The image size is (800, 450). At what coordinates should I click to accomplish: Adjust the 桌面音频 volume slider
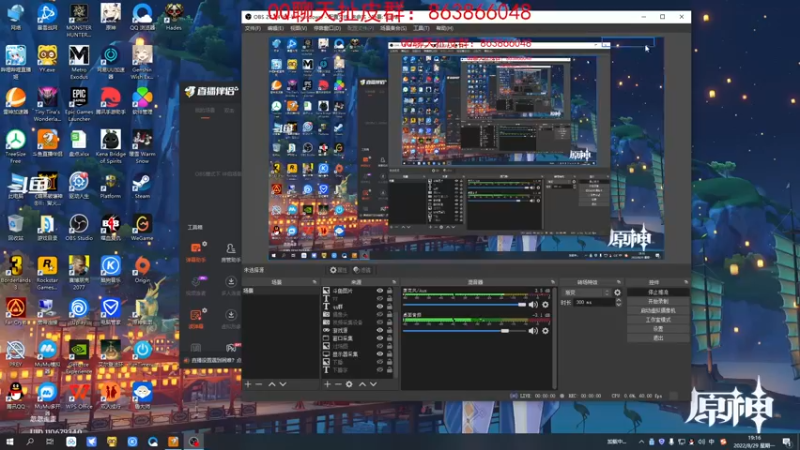coord(464,331)
